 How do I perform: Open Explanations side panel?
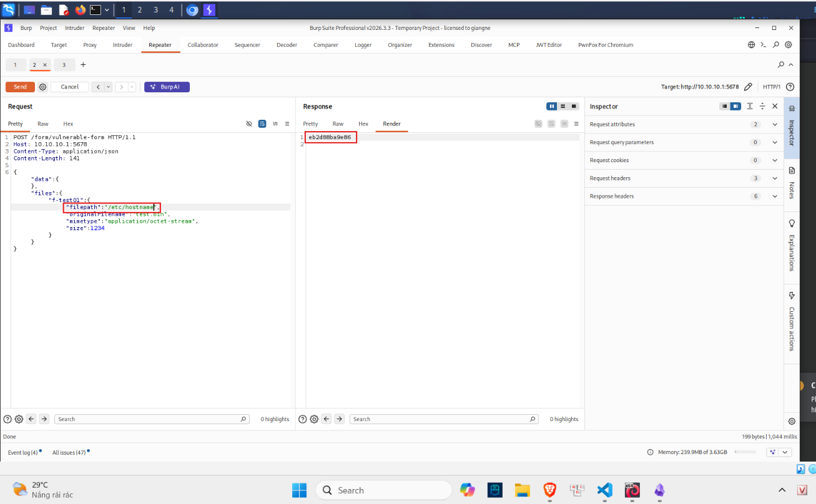click(792, 246)
